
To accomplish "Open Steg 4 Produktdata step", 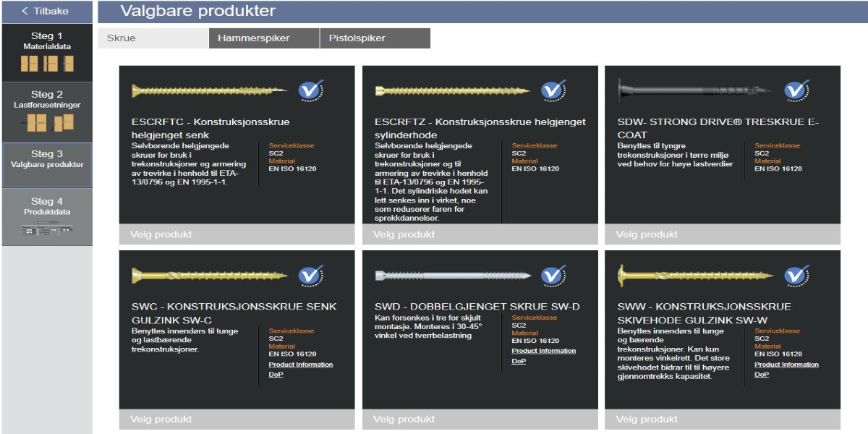I will pyautogui.click(x=47, y=217).
